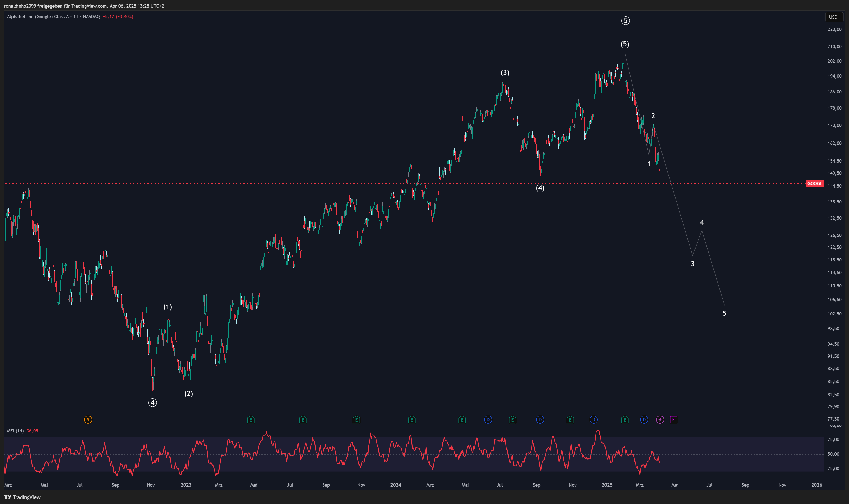Click the 2024 label on time axis
The width and height of the screenshot is (849, 504).
click(396, 485)
